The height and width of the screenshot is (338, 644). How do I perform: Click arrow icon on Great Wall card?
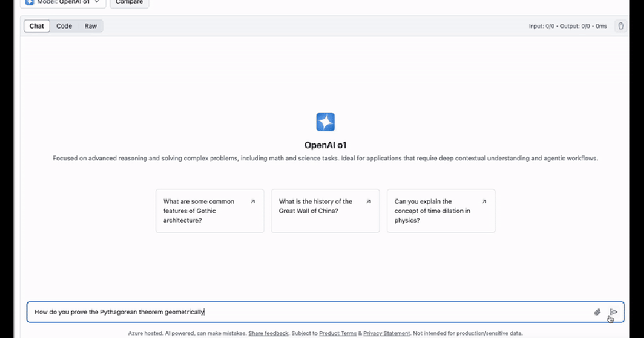pos(369,202)
